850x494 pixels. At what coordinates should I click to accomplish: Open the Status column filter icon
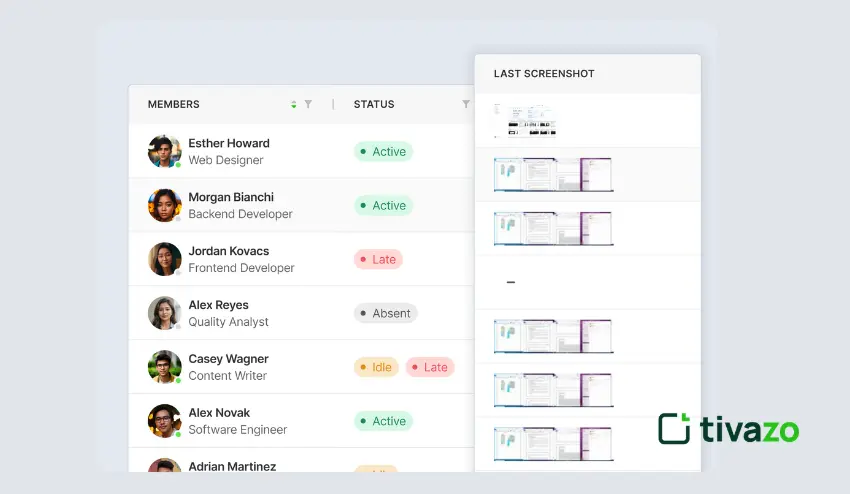pyautogui.click(x=466, y=104)
